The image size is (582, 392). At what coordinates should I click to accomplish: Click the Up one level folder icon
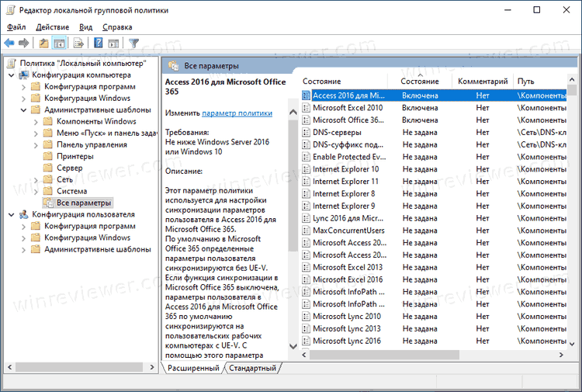[x=43, y=43]
